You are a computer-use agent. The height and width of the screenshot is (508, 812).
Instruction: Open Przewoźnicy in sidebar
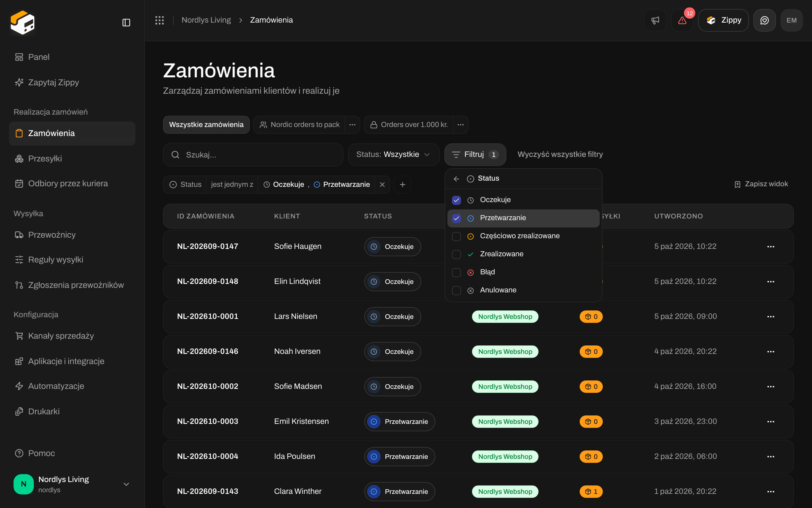[72, 235]
